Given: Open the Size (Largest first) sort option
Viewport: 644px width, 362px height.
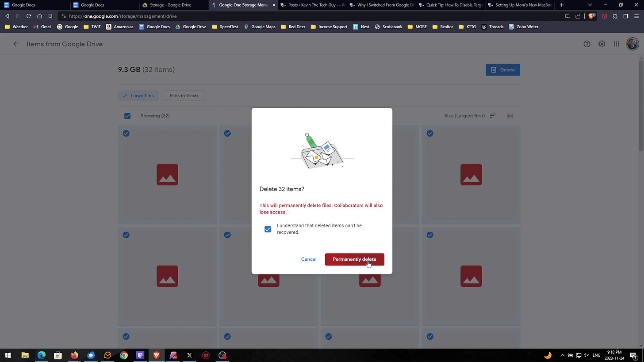Looking at the screenshot, I should point(464,116).
